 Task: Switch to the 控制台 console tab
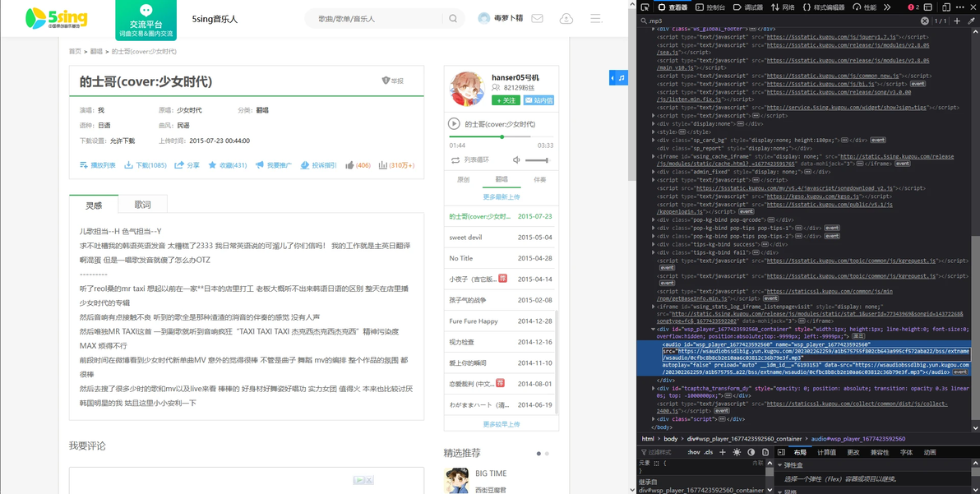[710, 7]
